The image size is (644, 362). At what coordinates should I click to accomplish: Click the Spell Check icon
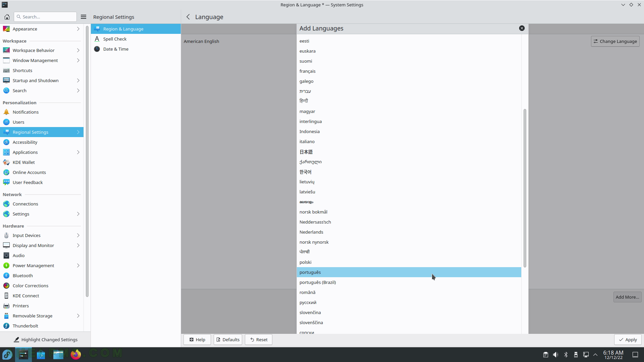[x=97, y=39]
